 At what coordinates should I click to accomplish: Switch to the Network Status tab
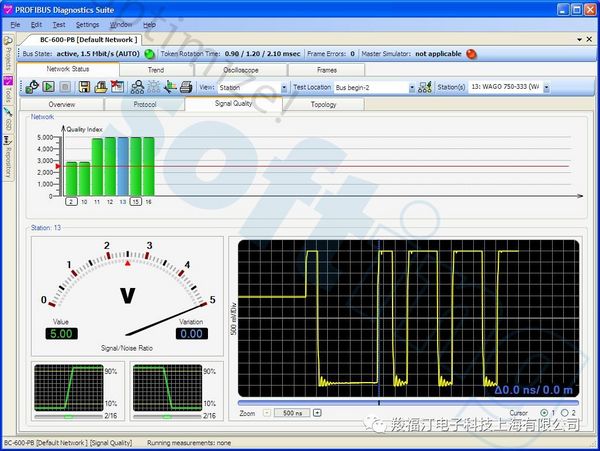point(68,69)
